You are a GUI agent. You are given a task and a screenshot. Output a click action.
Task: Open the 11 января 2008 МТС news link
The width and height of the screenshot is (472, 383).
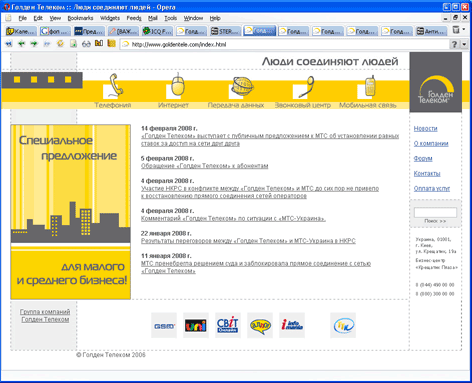point(256,267)
